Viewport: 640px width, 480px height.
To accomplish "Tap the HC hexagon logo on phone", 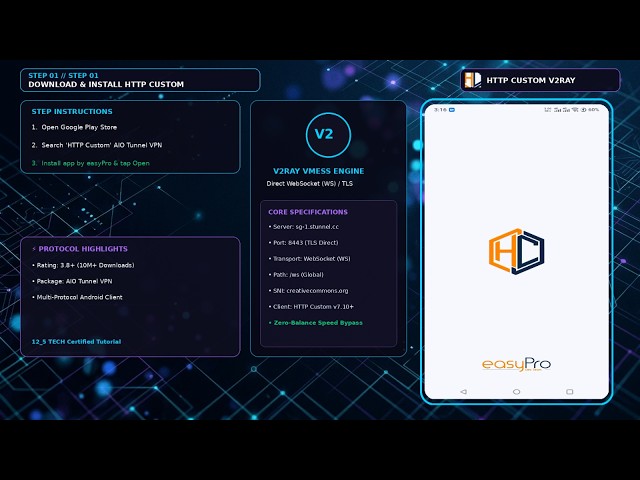I will (516, 251).
